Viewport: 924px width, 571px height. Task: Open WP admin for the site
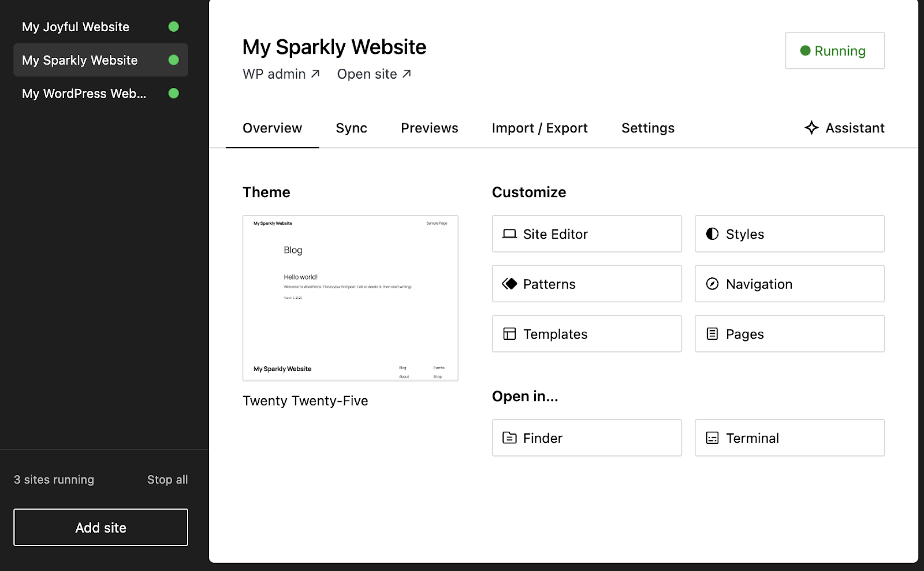(x=281, y=74)
